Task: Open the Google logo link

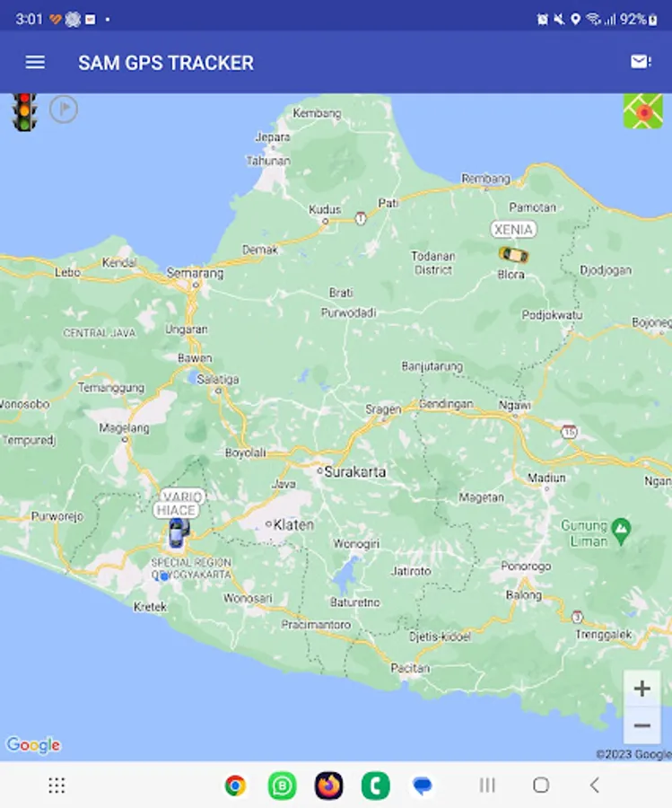Action: 33,745
